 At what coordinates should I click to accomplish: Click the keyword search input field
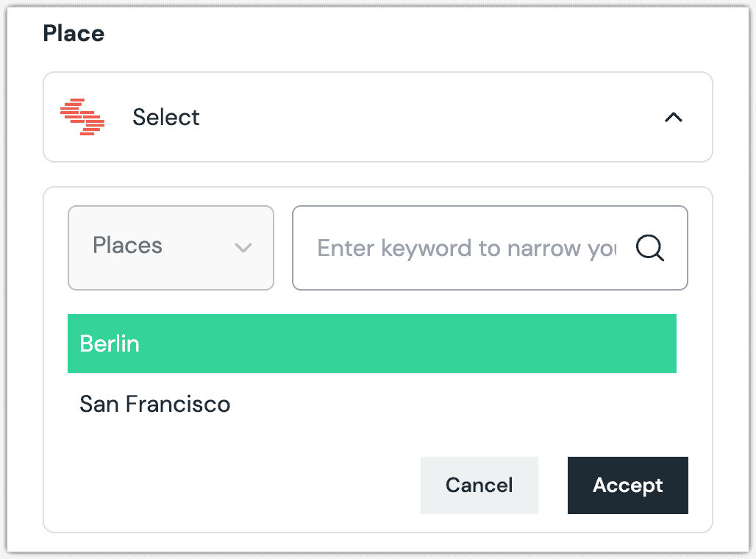point(463,248)
